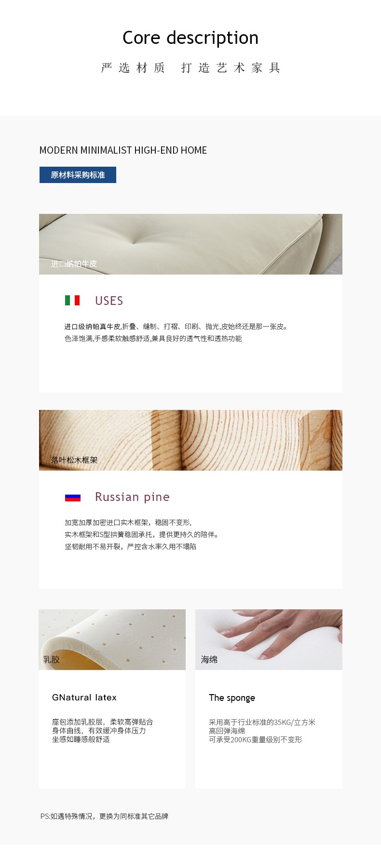381x868 pixels.
Task: Click the Russian flag icon
Action: click(x=73, y=498)
